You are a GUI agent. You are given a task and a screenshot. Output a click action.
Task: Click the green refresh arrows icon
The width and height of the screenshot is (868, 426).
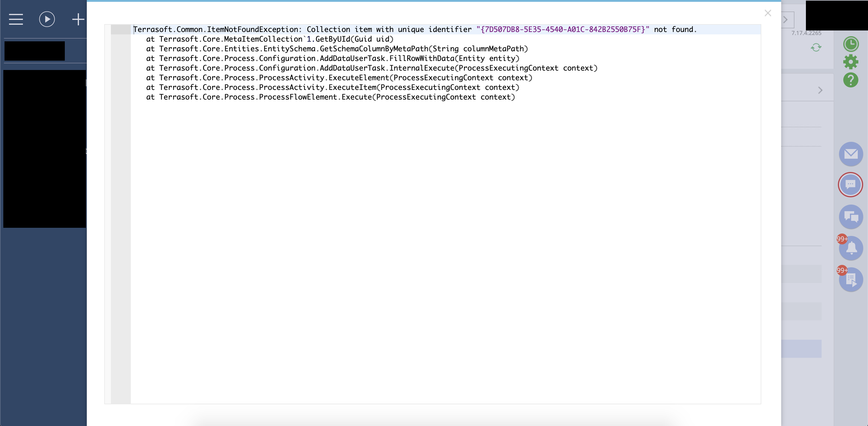click(816, 48)
